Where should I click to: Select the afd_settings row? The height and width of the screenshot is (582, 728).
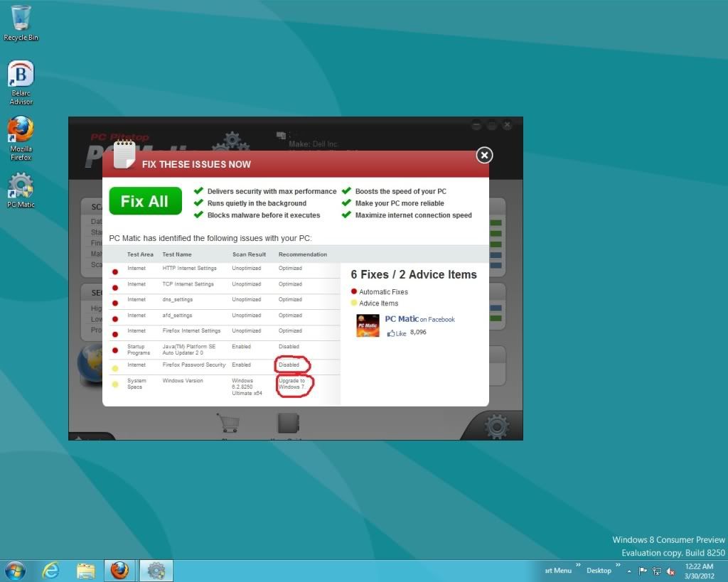(225, 318)
